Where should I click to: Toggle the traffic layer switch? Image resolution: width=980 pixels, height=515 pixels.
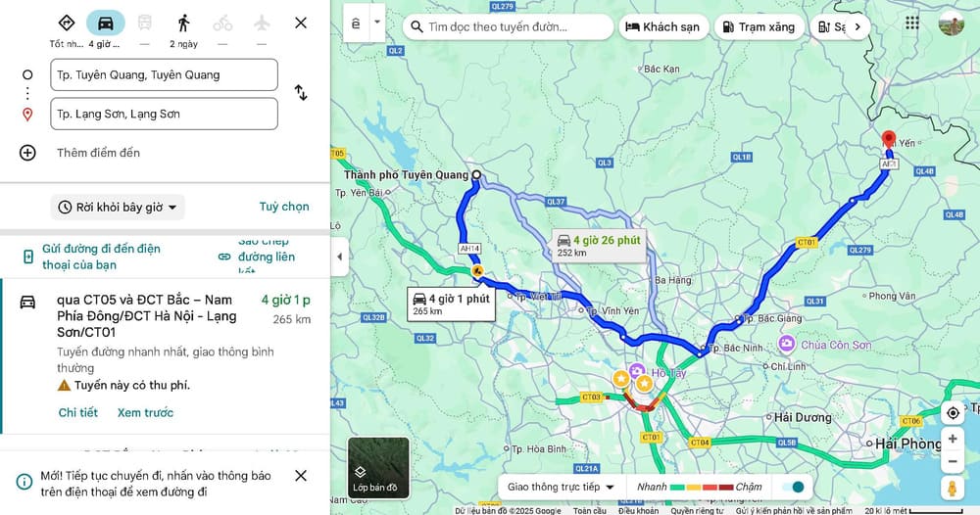(793, 487)
